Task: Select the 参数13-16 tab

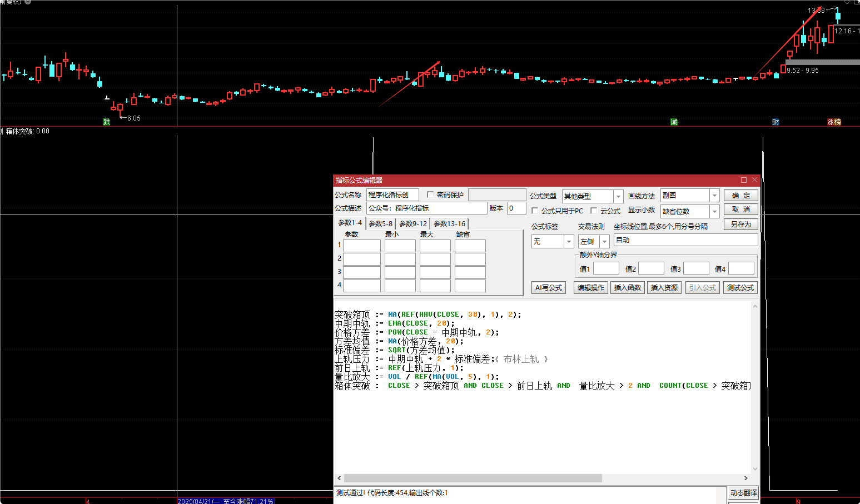Action: click(x=449, y=223)
